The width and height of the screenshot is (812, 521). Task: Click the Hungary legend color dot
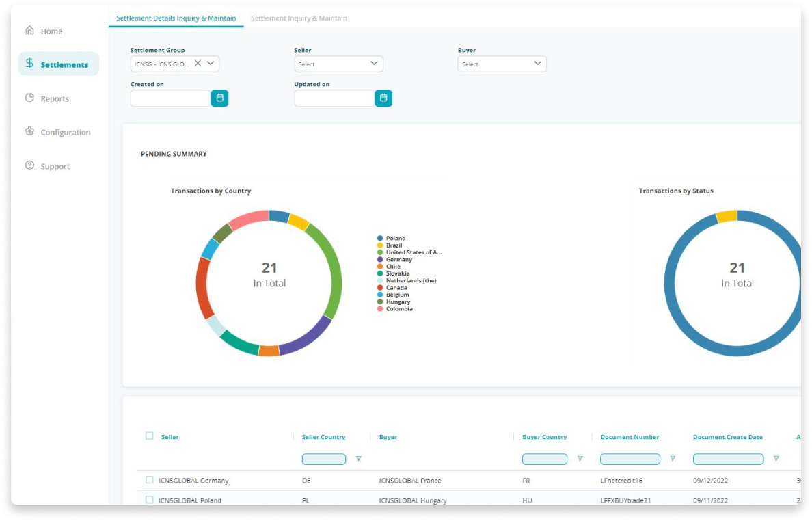380,302
